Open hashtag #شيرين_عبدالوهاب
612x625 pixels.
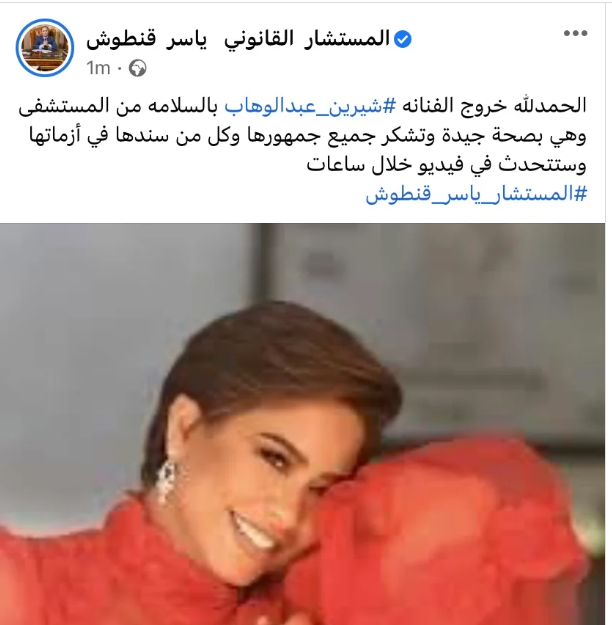tap(311, 107)
